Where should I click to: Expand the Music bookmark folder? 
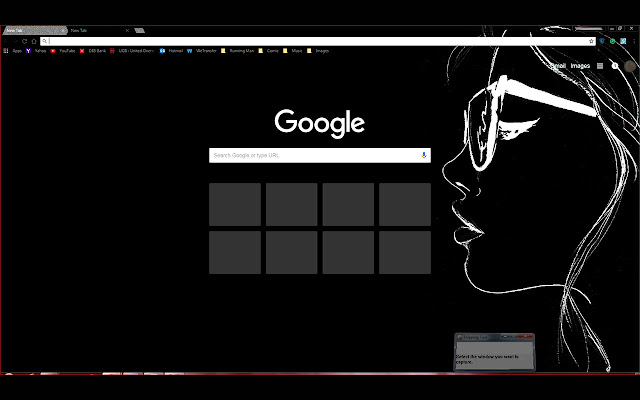[x=293, y=51]
